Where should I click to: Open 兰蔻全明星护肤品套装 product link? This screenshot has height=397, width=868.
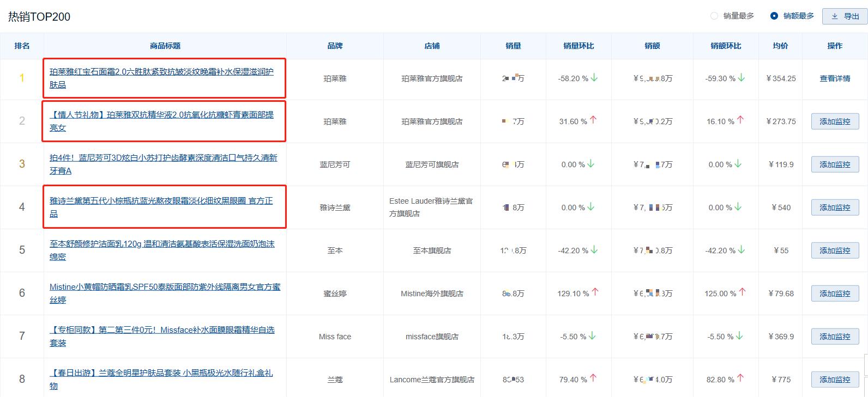coord(161,380)
